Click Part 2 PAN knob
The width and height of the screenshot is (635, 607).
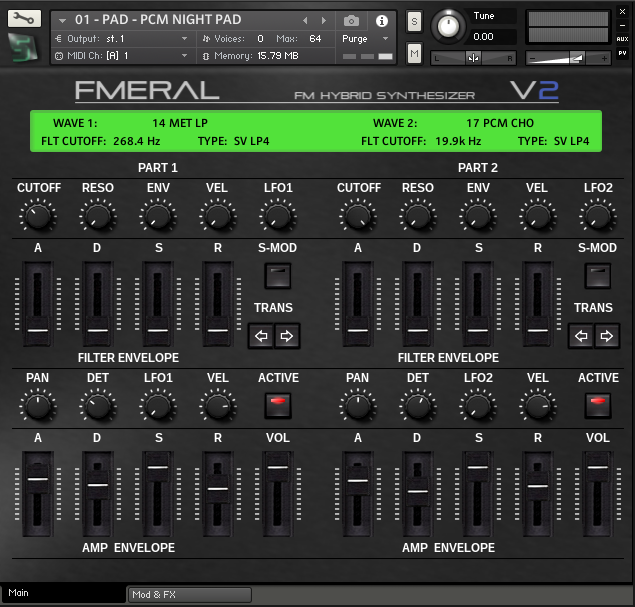point(358,406)
